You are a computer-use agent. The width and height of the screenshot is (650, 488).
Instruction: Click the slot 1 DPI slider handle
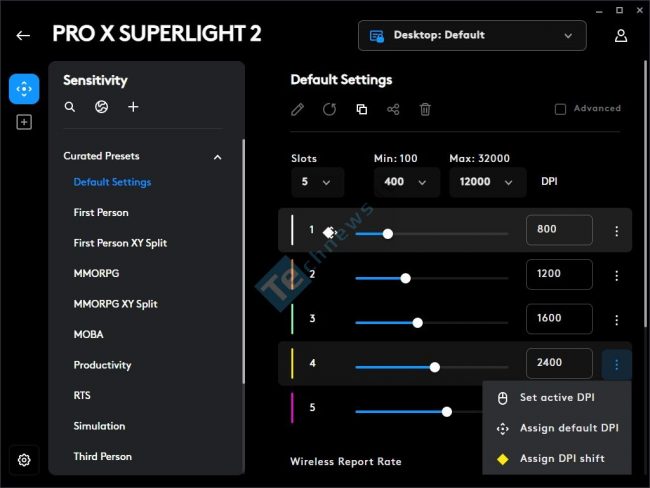coord(388,234)
